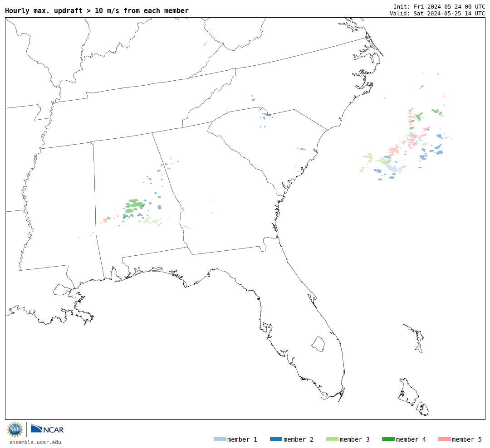Click the NSF logo
The width and height of the screenshot is (490, 448).
[15, 429]
